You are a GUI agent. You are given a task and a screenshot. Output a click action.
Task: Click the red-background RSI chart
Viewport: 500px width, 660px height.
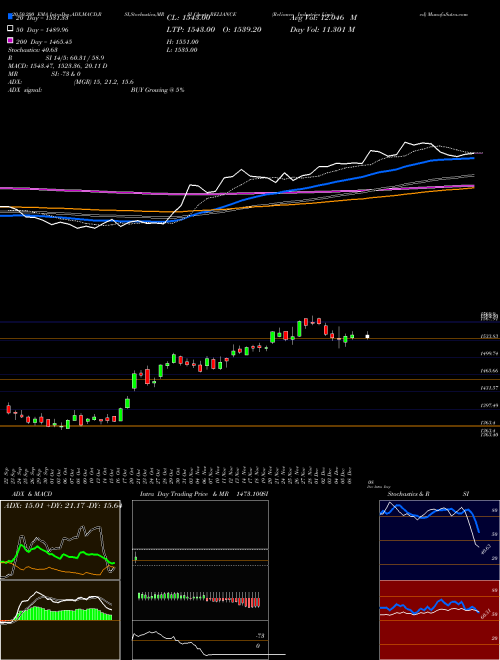(x=439, y=620)
